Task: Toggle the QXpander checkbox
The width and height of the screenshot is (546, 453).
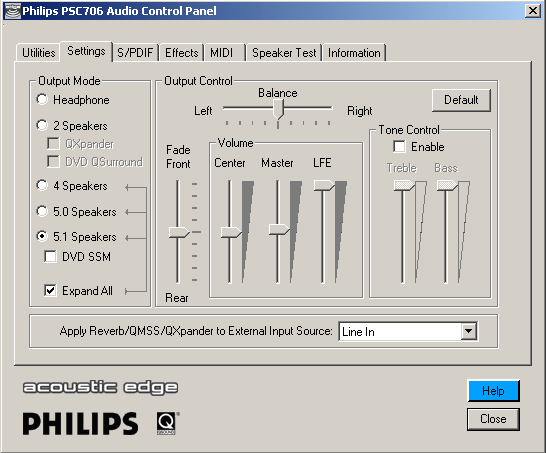Action: coord(53,143)
